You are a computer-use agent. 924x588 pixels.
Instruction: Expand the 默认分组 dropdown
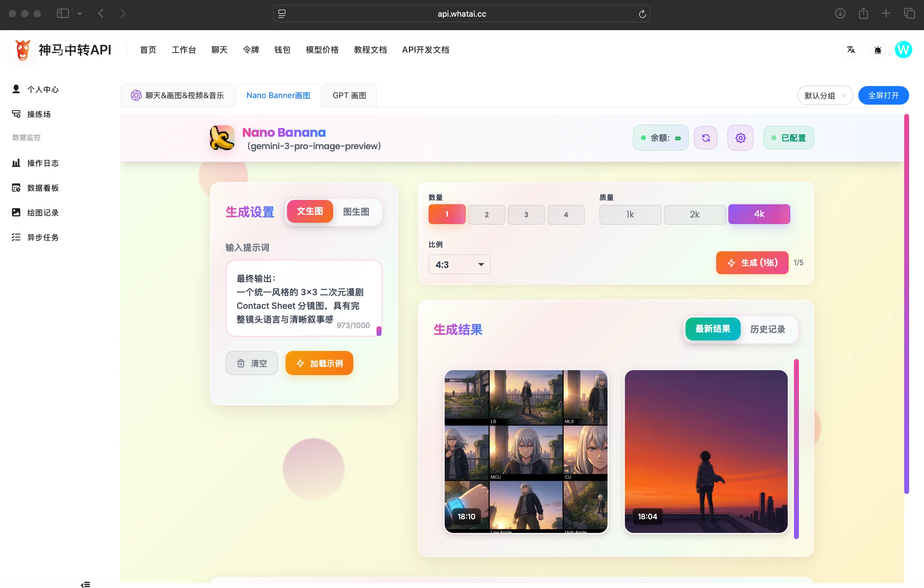point(825,95)
